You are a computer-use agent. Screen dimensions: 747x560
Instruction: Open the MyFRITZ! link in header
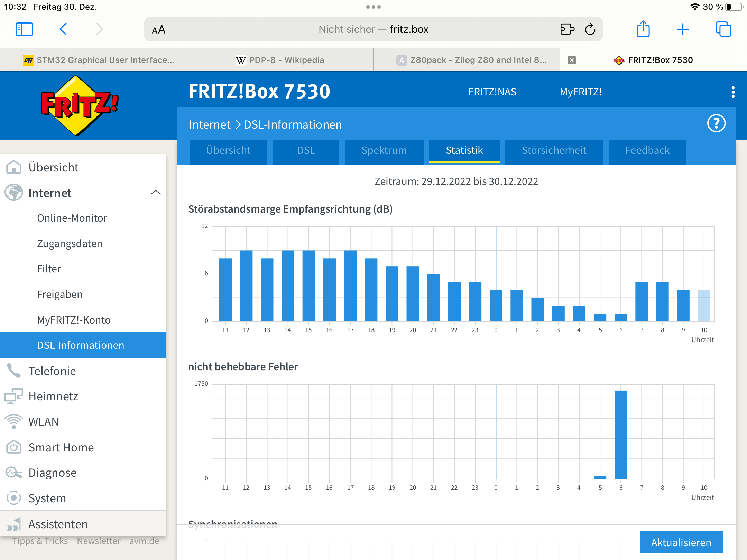581,92
